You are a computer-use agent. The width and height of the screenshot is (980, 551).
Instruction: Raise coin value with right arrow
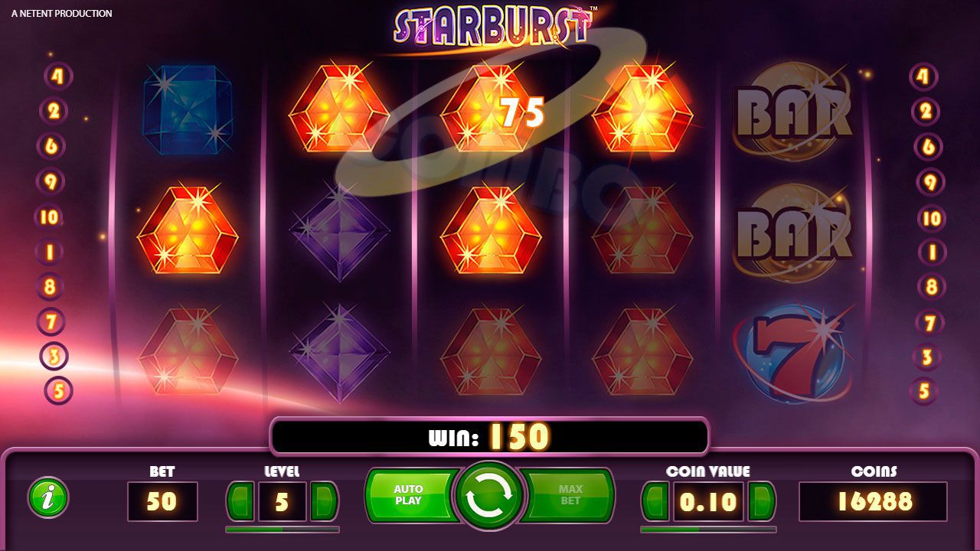pyautogui.click(x=762, y=502)
